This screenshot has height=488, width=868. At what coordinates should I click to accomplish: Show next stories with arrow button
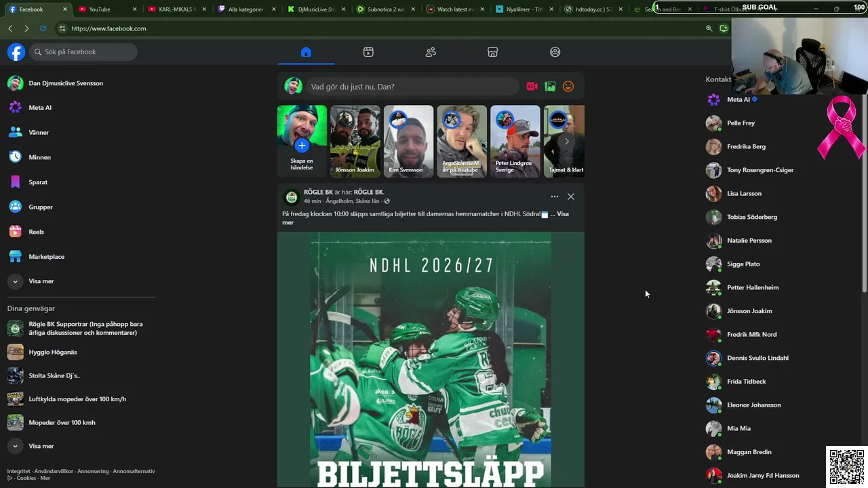567,141
